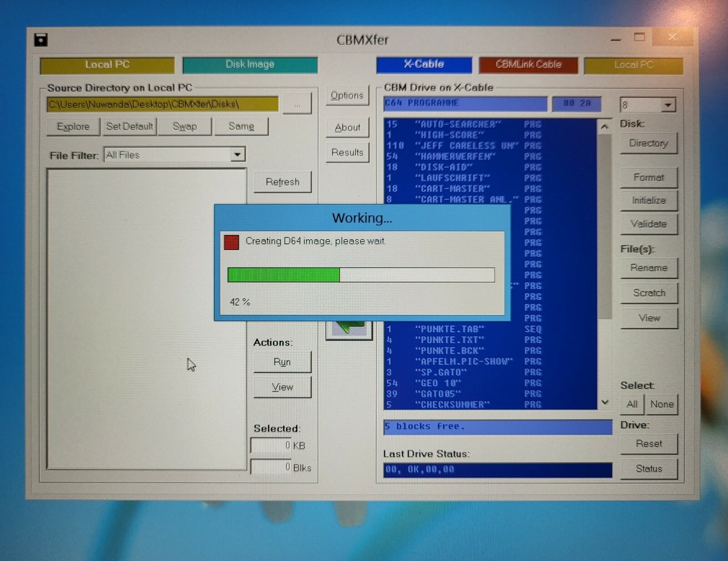This screenshot has height=561, width=728.
Task: Select the "PUNKTE.BCK" file entry
Action: click(490, 351)
